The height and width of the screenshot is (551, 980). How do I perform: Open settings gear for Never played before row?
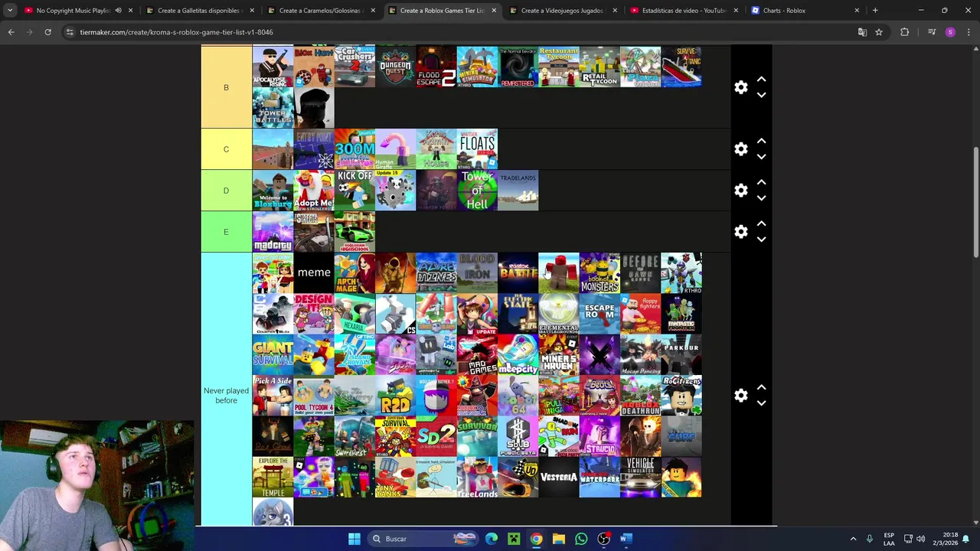click(740, 396)
